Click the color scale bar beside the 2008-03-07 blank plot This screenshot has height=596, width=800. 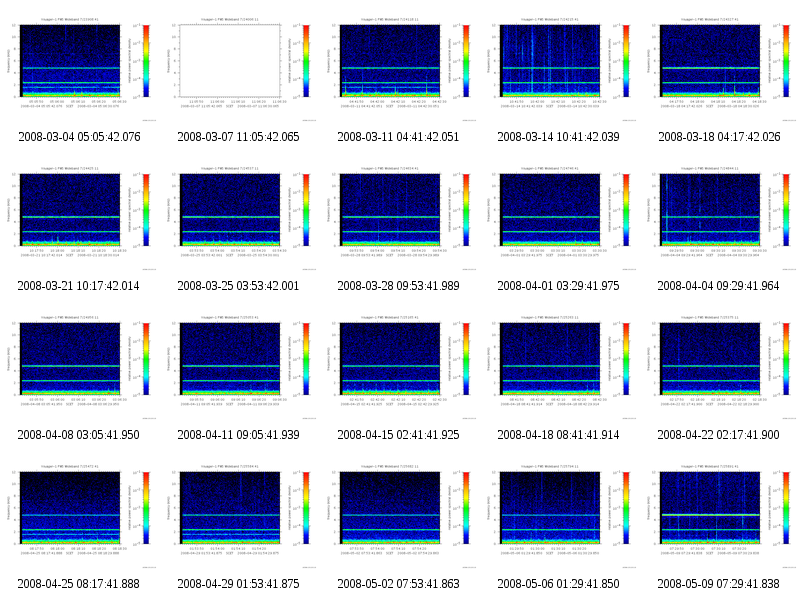click(x=306, y=61)
